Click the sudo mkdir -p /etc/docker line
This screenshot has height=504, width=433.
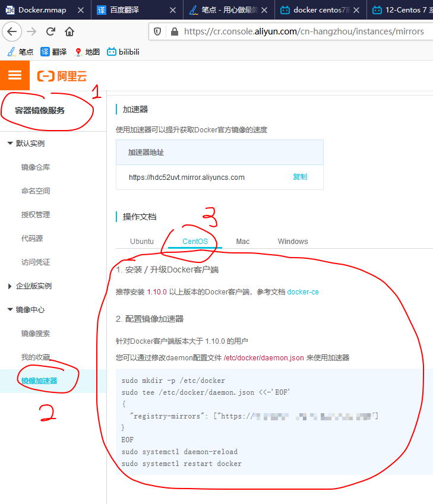point(173,381)
